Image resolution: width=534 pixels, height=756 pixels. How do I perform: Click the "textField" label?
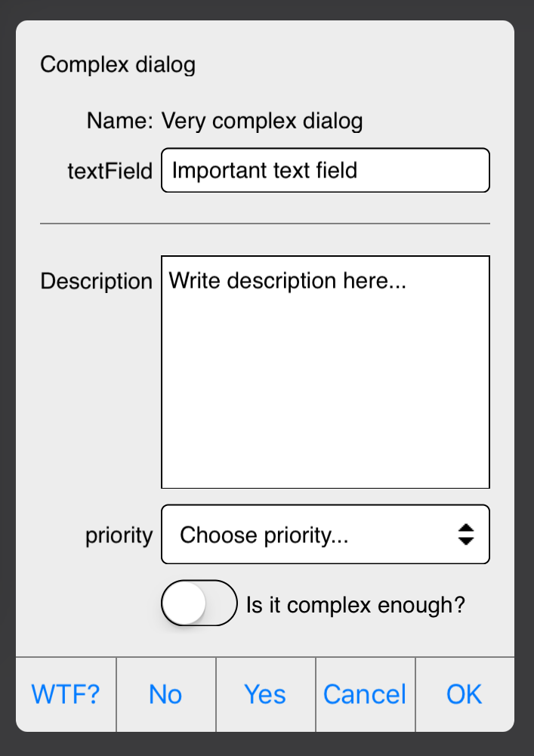coord(110,171)
